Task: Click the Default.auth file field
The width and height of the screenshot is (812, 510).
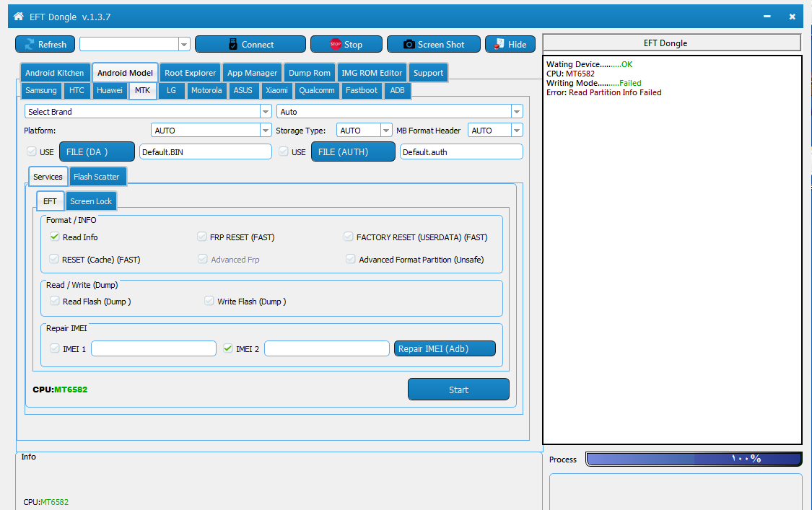Action: click(461, 151)
